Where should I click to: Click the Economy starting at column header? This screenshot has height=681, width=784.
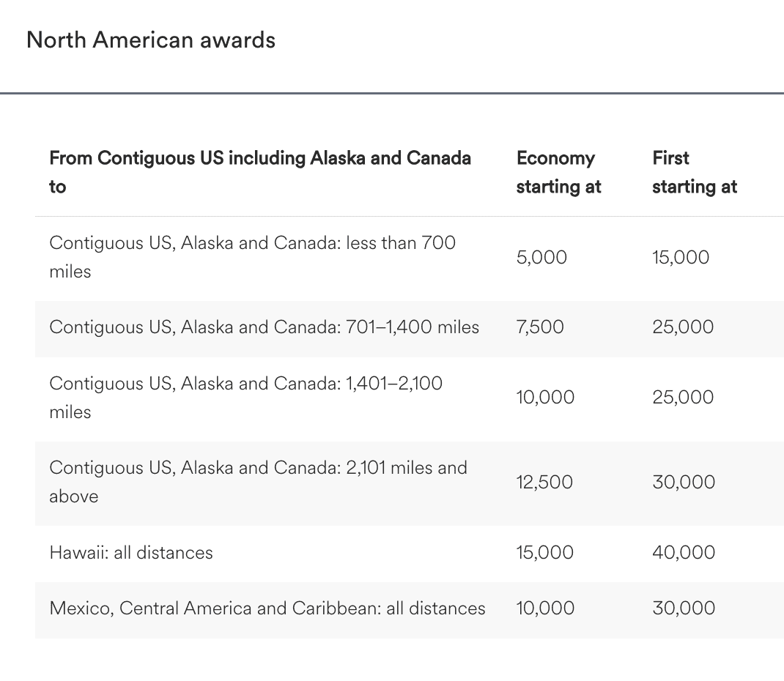(558, 172)
